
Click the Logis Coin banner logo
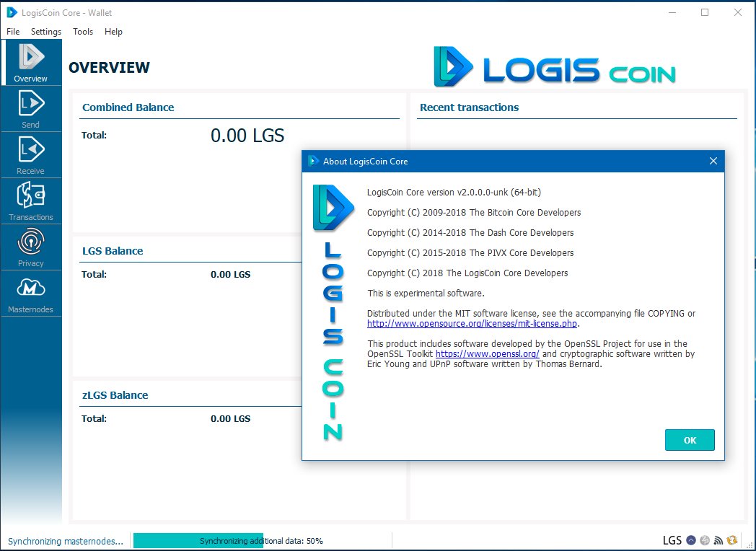(x=555, y=67)
